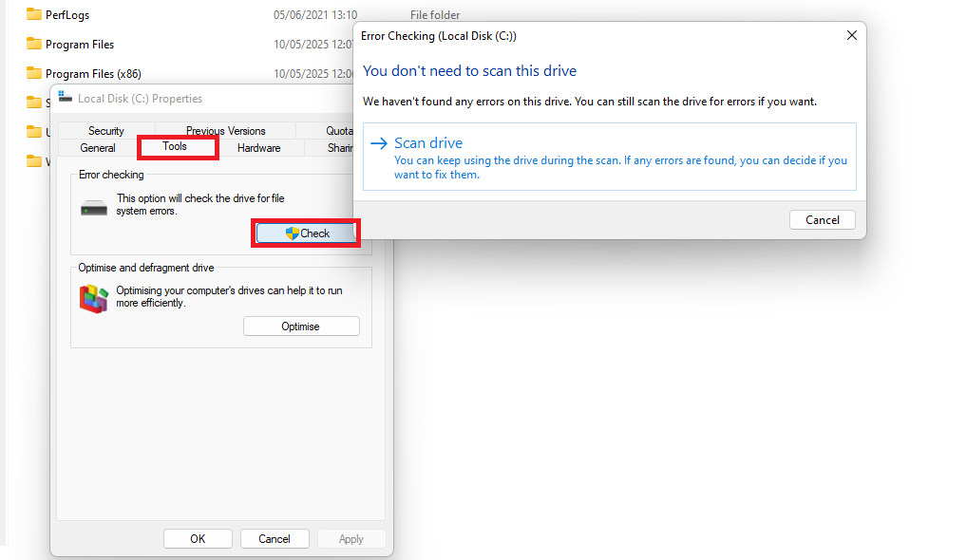Viewport: 966px width, 560px height.
Task: Select the Program Files (x86) folder name
Action: (93, 74)
